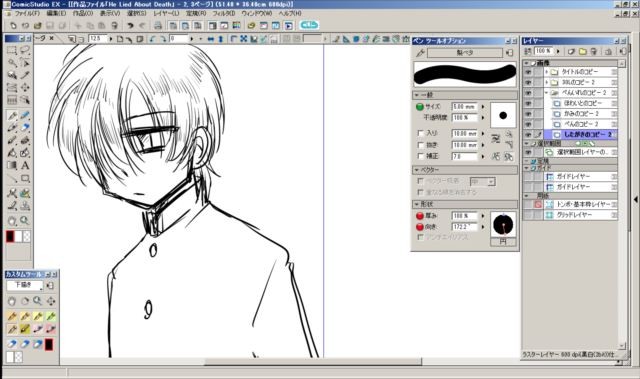Select the blue marker tool

pyautogui.click(x=25, y=116)
